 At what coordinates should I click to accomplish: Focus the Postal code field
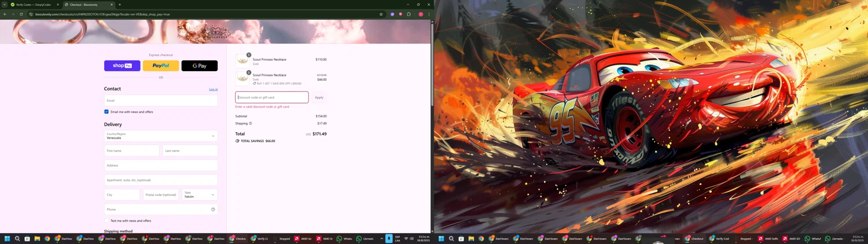161,195
